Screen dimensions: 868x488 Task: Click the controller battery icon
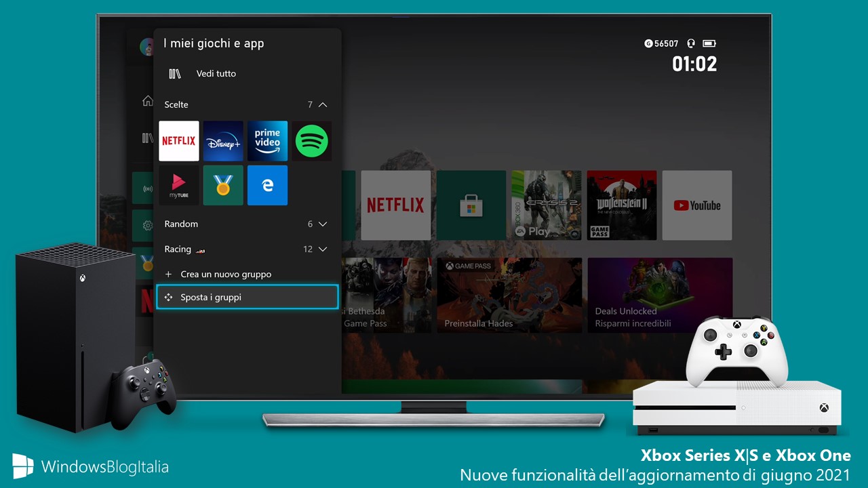point(709,43)
